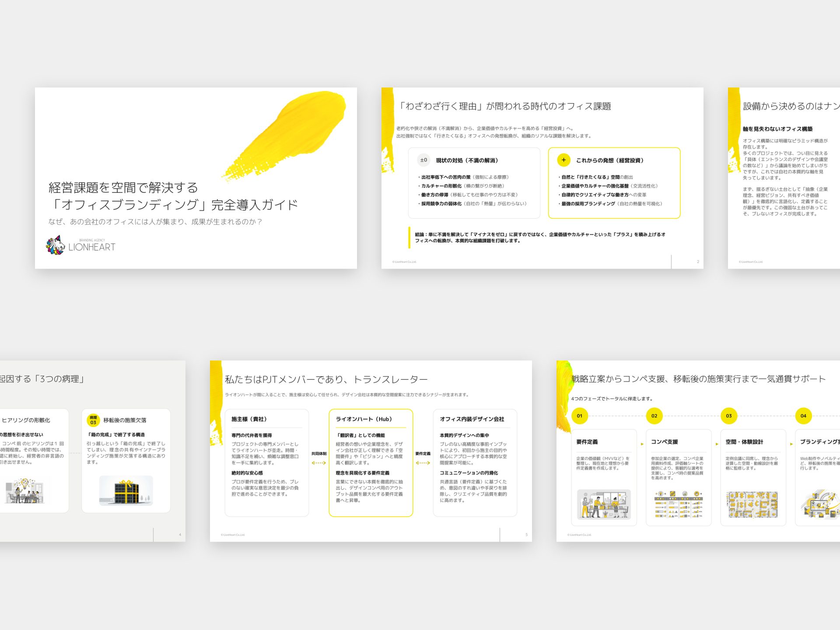
Task: Click the heading 「翻訳者」としての機能
Action: 360,435
